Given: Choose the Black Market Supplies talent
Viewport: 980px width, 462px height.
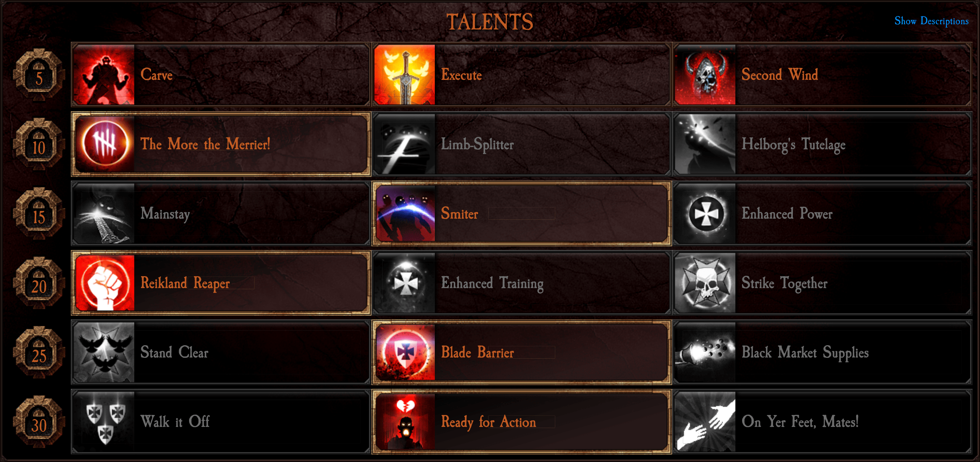Looking at the screenshot, I should [822, 352].
